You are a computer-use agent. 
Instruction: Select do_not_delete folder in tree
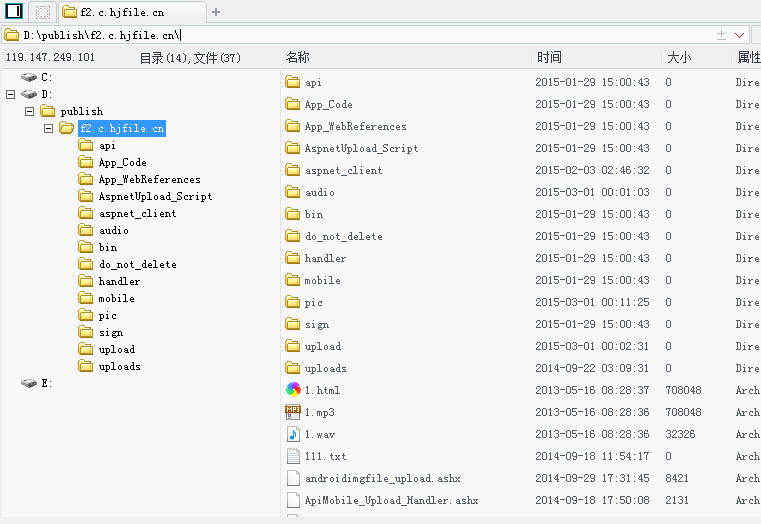click(x=137, y=264)
